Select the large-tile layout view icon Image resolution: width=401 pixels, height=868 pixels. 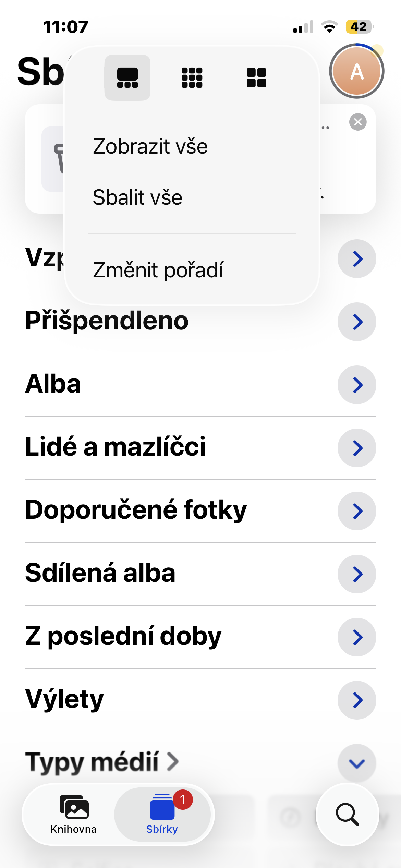click(127, 77)
